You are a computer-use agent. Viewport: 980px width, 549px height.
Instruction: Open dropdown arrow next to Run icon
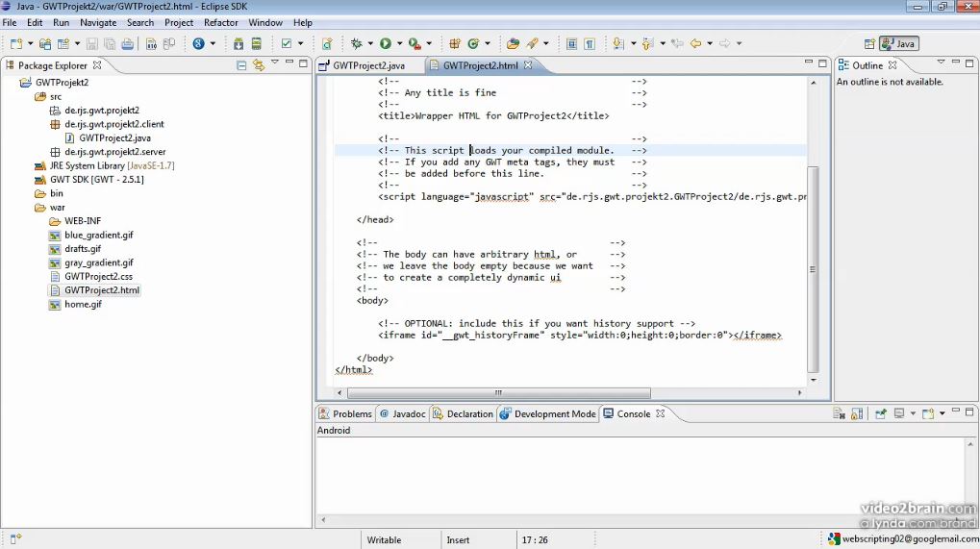coord(399,43)
